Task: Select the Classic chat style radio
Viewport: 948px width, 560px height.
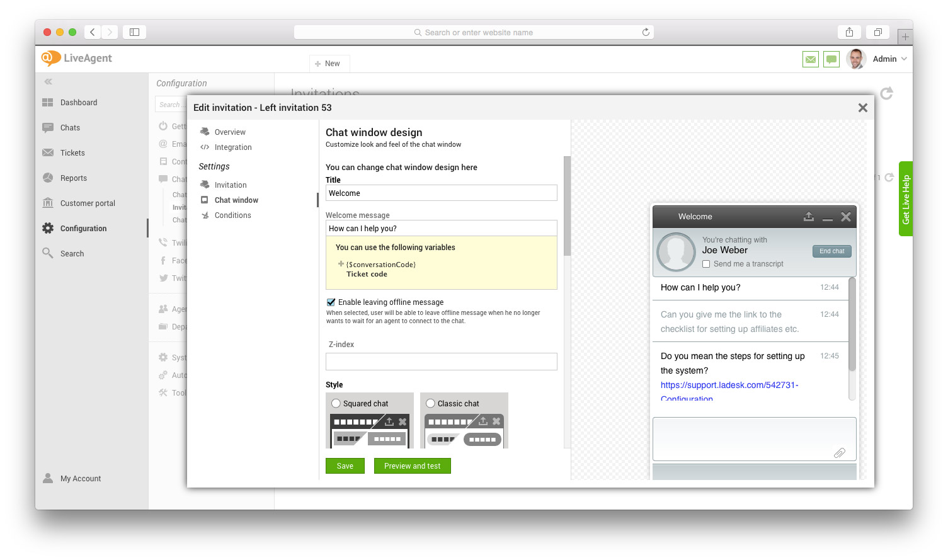Action: tap(431, 404)
